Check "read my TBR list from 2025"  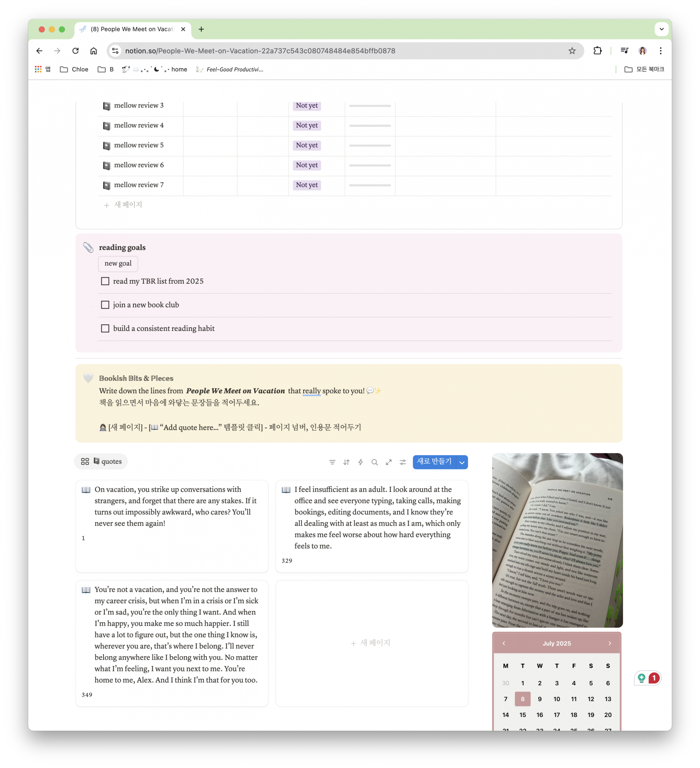pos(105,281)
